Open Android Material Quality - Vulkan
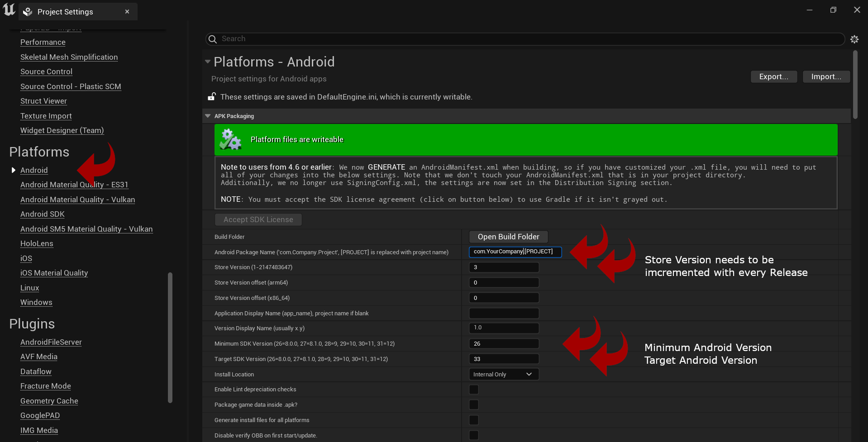Image resolution: width=868 pixels, height=442 pixels. 78,200
